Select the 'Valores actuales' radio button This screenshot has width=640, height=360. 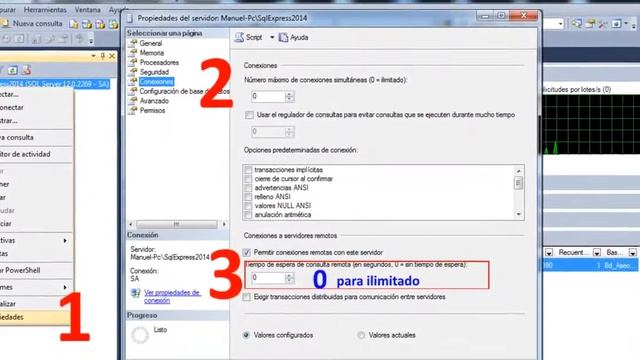click(361, 335)
